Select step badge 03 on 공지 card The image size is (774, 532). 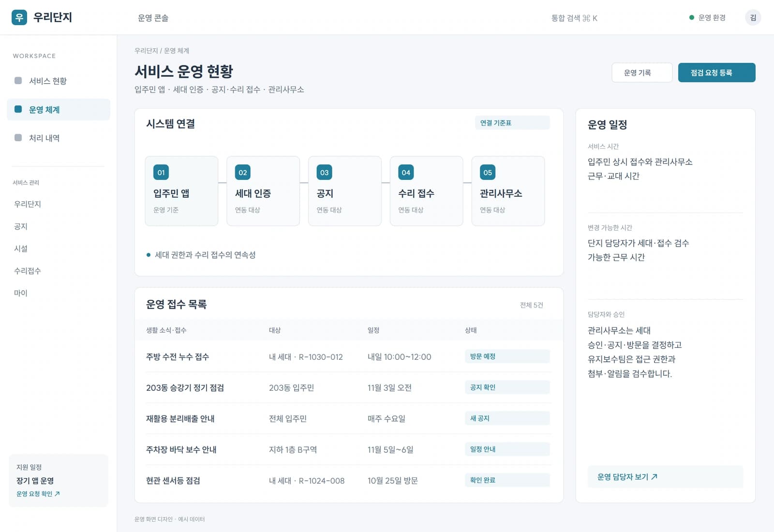click(x=325, y=172)
